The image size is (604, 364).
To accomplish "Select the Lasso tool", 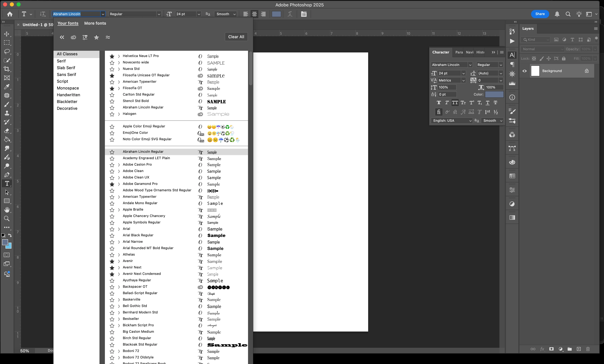I will pos(7,51).
